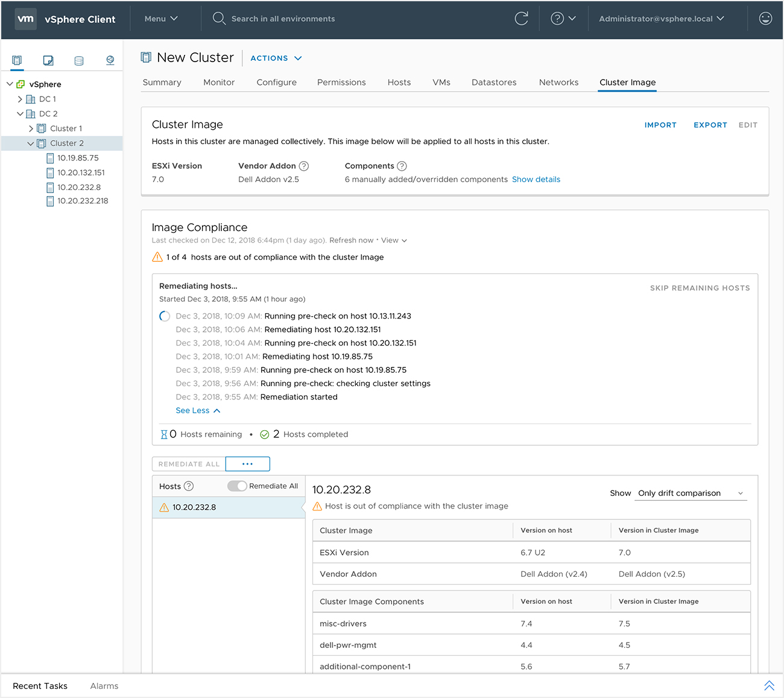784x698 pixels.
Task: Enable the Remediate All toggle switch
Action: pyautogui.click(x=238, y=486)
